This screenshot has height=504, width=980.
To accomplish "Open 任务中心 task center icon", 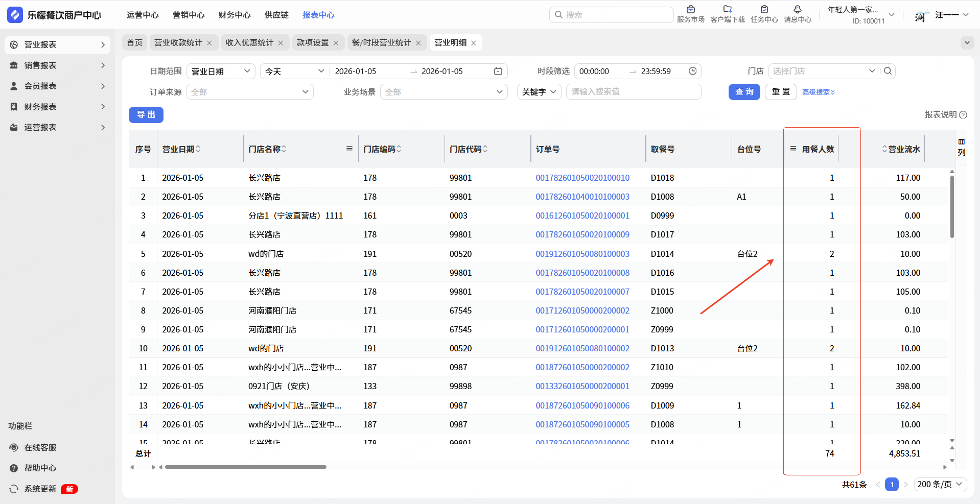I will 764,10.
